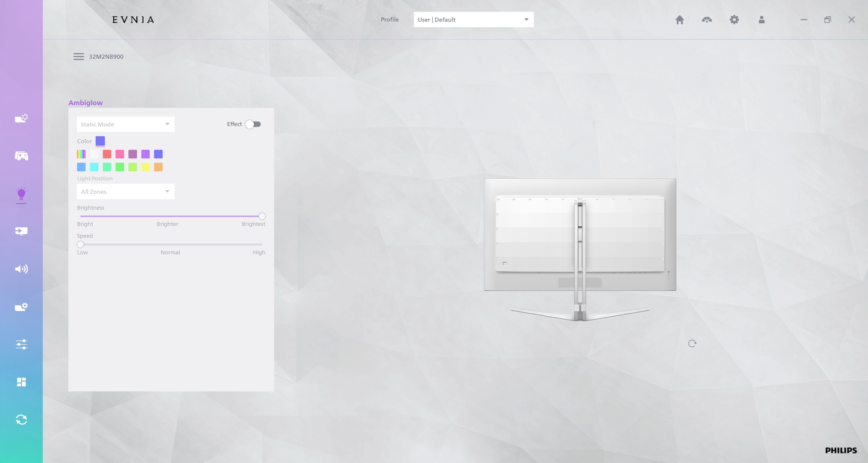868x463 pixels.
Task: Open the user account icon in header
Action: coord(762,19)
